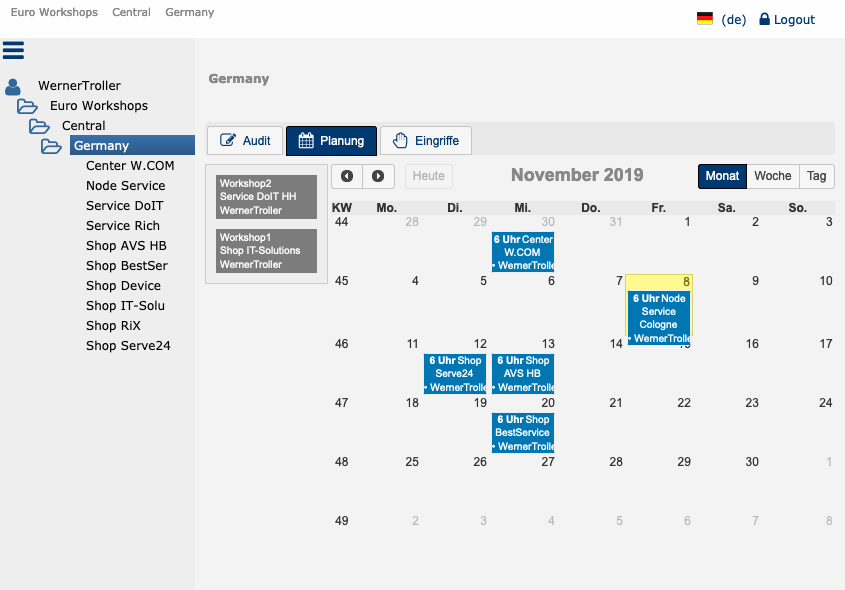This screenshot has height=590, width=845.
Task: Go to previous month arrow
Action: coord(347,176)
